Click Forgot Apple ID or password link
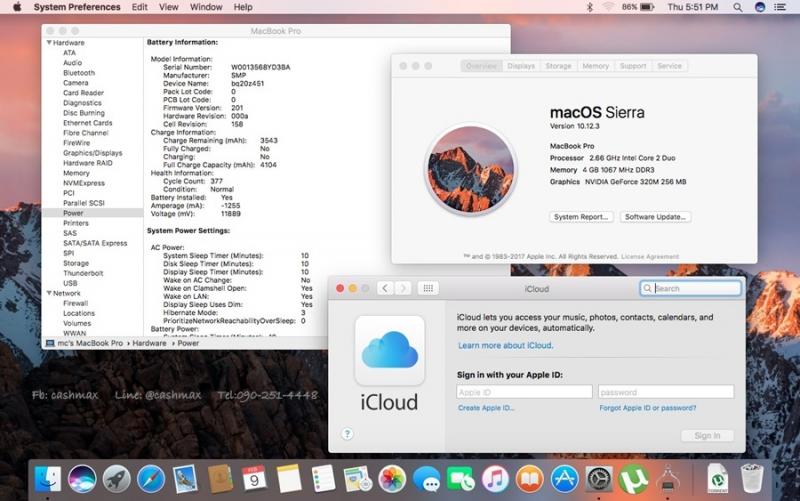 (647, 408)
